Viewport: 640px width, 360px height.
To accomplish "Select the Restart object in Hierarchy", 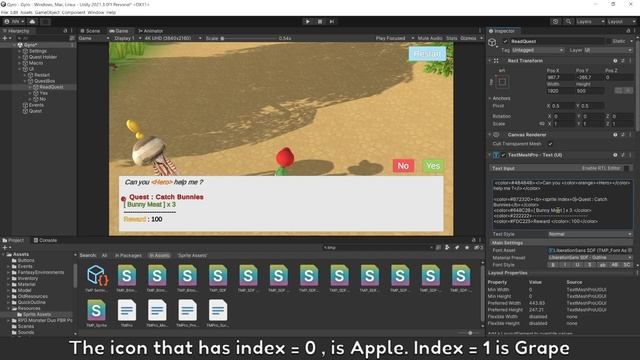I will tap(42, 75).
